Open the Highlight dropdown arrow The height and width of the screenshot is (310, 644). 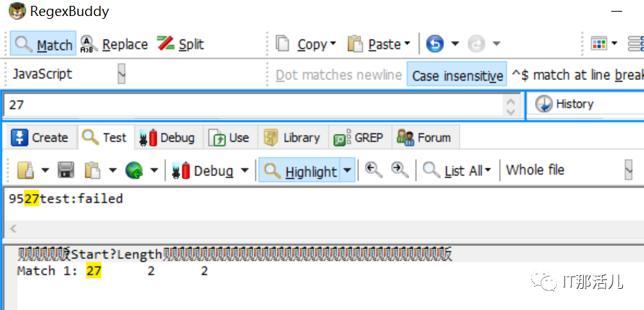(347, 170)
